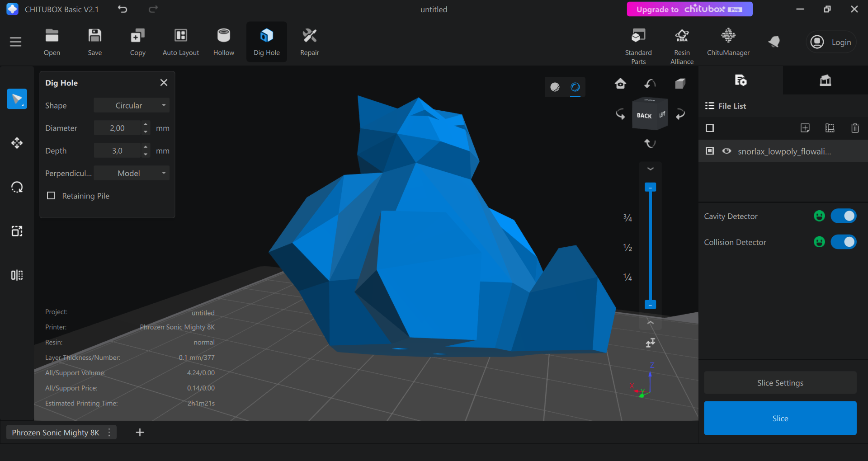Open Standard Parts library
Viewport: 868px width, 461px height.
[638, 45]
